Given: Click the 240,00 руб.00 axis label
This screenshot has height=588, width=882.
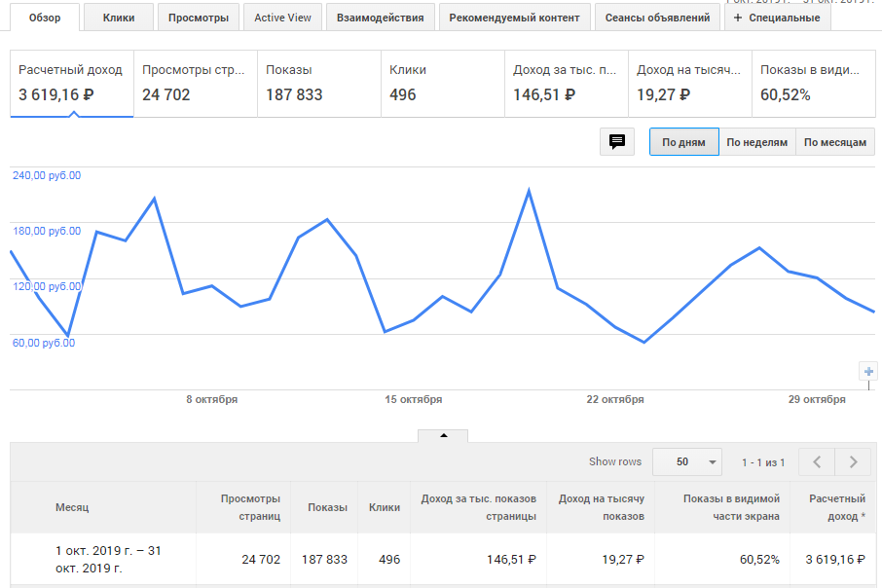Looking at the screenshot, I should (47, 175).
